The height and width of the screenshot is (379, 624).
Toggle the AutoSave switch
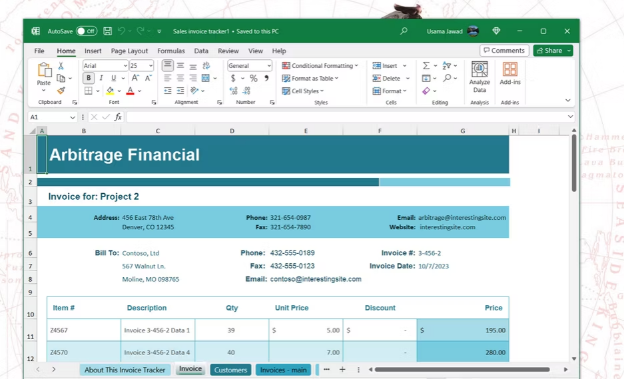click(87, 31)
